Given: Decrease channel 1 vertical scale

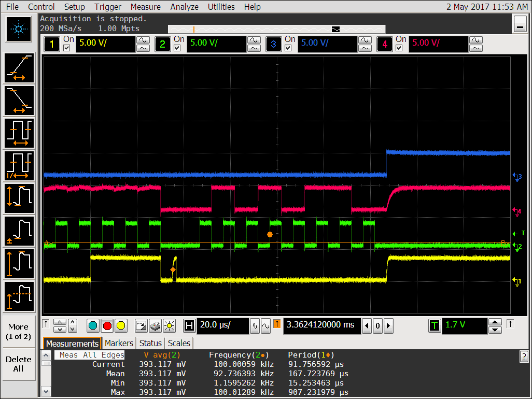Looking at the screenshot, I should click(143, 49).
